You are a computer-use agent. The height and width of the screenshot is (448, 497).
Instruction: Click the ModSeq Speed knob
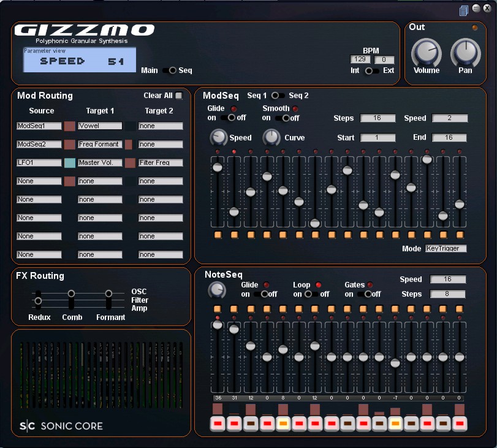click(218, 137)
